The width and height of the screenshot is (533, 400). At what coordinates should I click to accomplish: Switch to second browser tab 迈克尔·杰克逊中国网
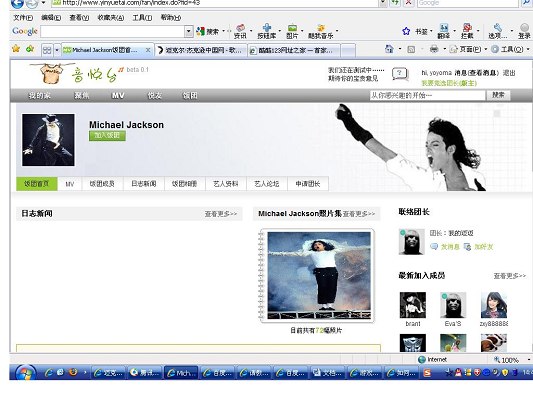click(201, 50)
